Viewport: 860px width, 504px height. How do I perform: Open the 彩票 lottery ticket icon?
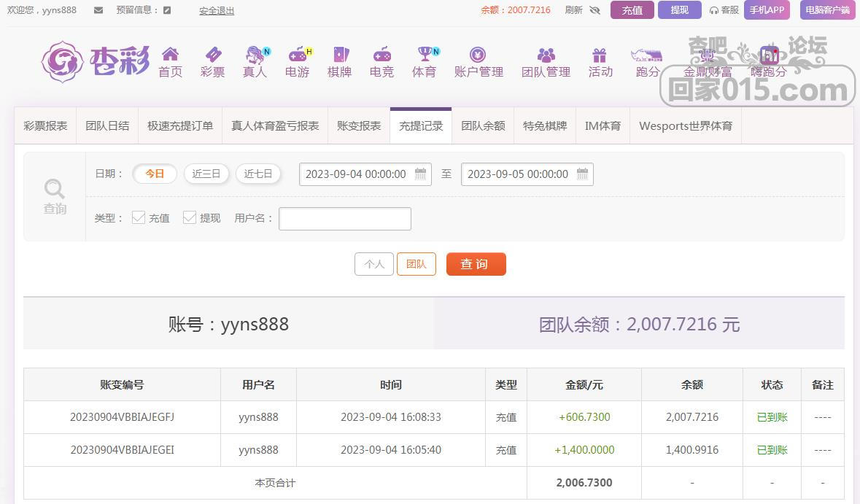pyautogui.click(x=212, y=55)
